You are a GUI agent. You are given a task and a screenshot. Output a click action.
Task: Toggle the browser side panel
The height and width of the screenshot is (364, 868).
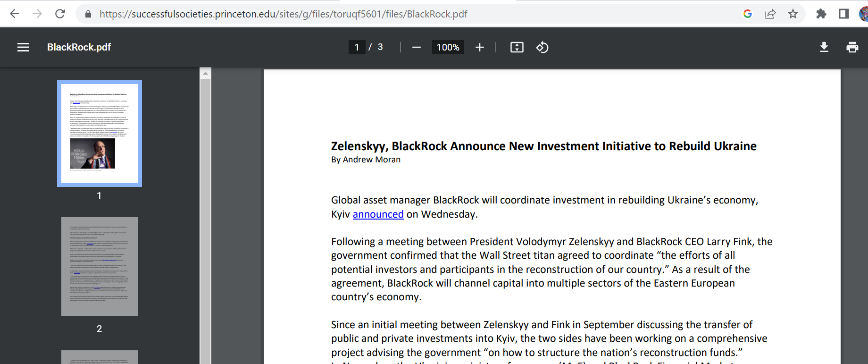coord(843,14)
